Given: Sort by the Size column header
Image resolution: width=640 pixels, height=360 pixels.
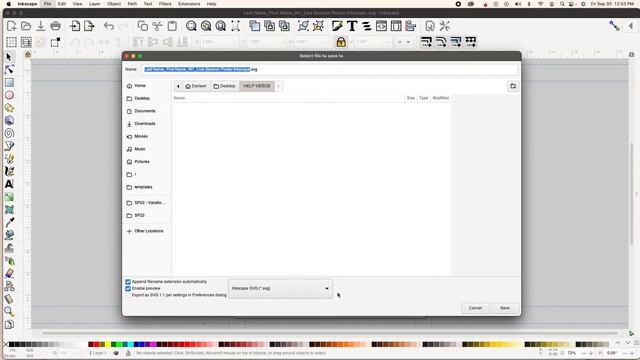Looking at the screenshot, I should point(411,98).
